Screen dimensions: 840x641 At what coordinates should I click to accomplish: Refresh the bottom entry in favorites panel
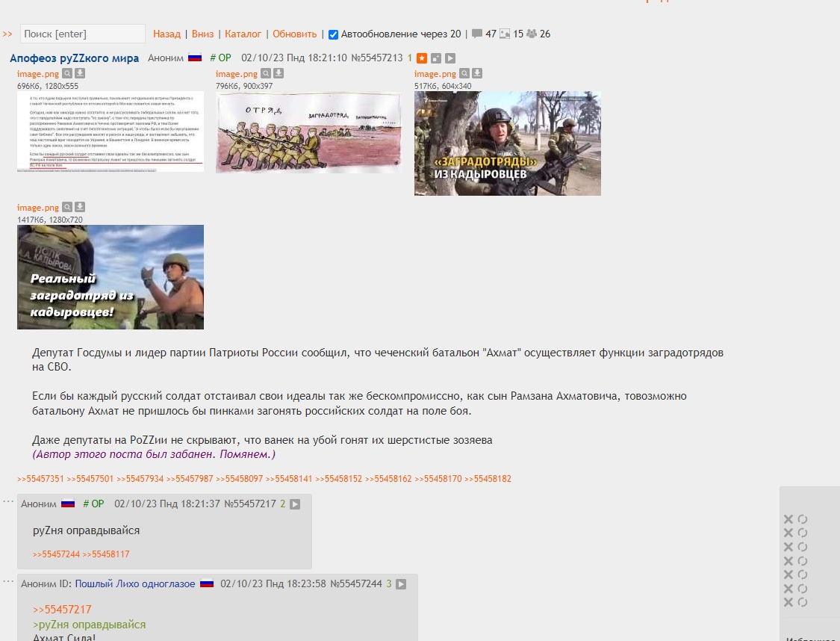click(803, 602)
